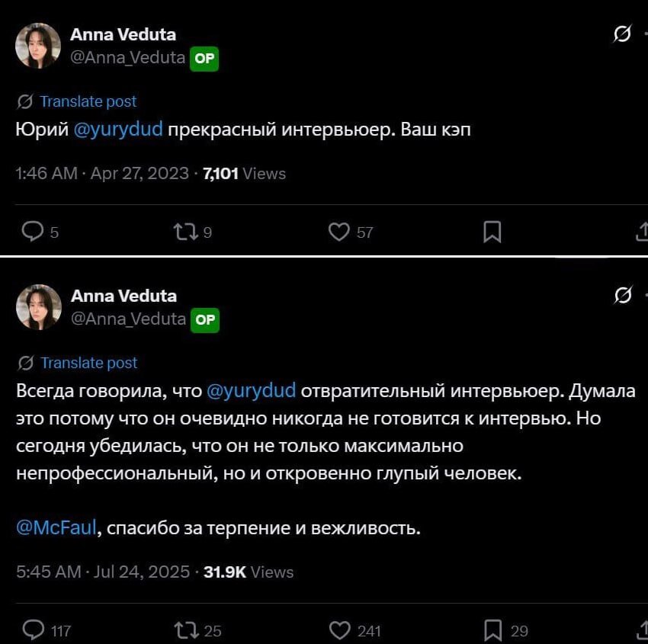Click the Grok icon on the bottom post

point(622,296)
